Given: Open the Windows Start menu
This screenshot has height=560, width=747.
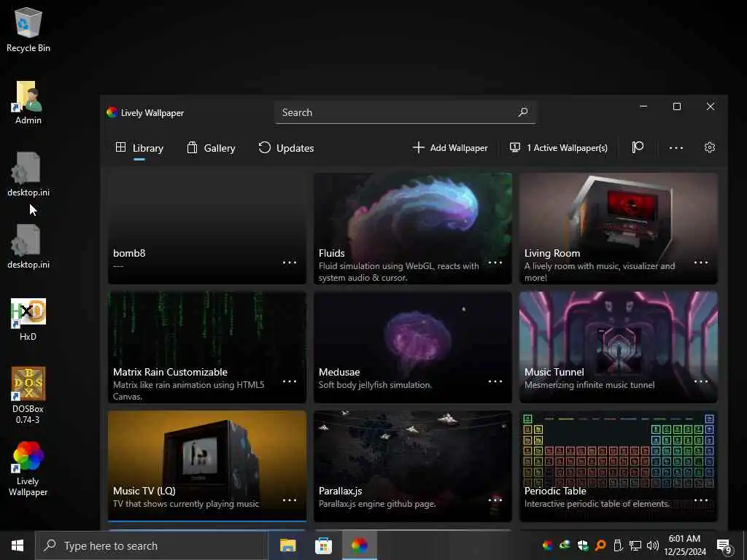Looking at the screenshot, I should 18,545.
